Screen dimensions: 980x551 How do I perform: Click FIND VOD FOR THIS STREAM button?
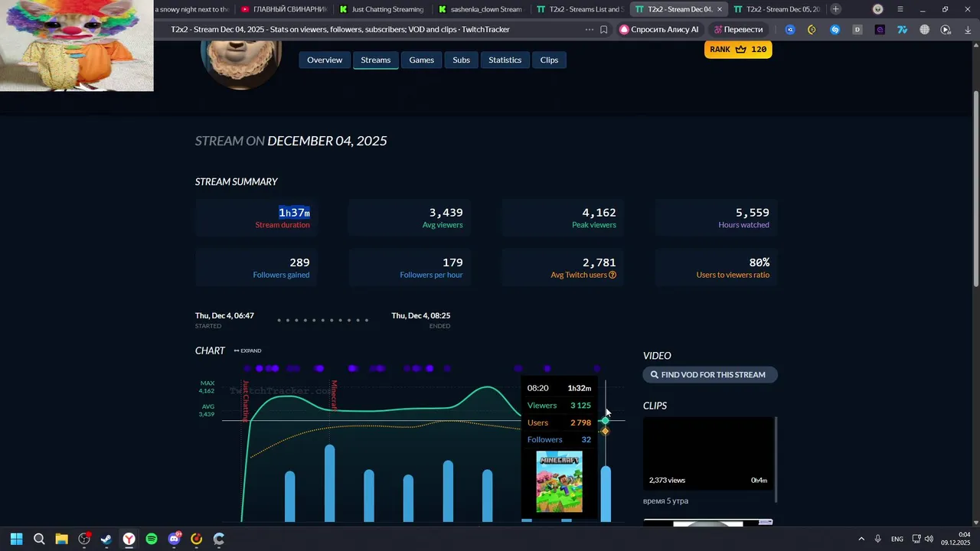(710, 375)
